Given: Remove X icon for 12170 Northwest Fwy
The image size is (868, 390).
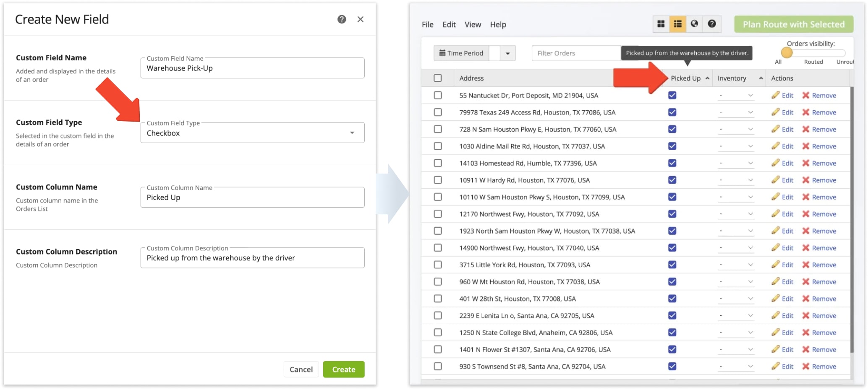Looking at the screenshot, I should (x=806, y=214).
